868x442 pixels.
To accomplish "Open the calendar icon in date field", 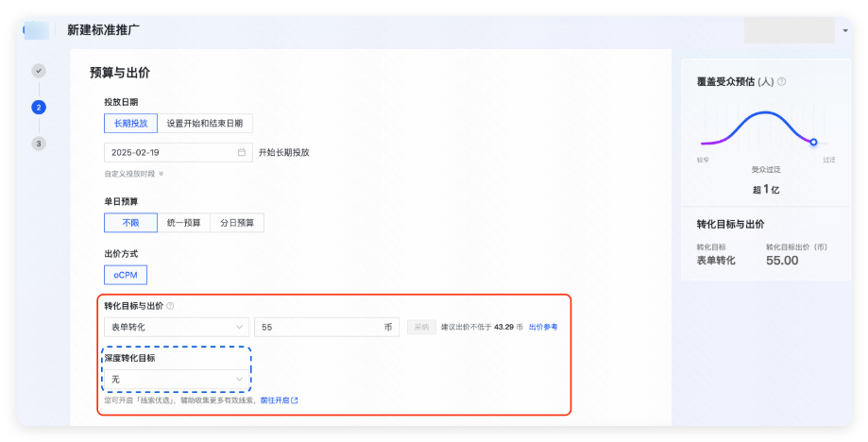I will pos(242,152).
